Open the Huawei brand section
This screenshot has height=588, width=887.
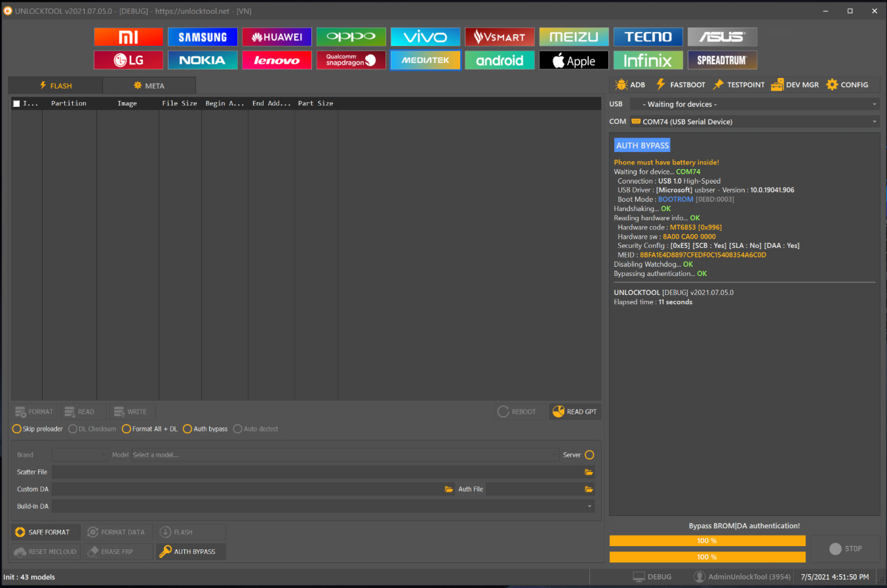[277, 37]
